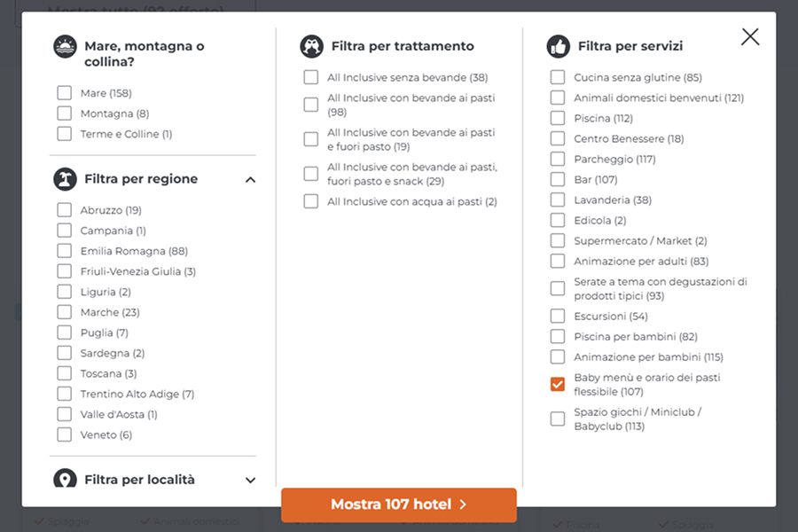
Task: Click the palm island icon for Filtra per regione
Action: pos(65,179)
